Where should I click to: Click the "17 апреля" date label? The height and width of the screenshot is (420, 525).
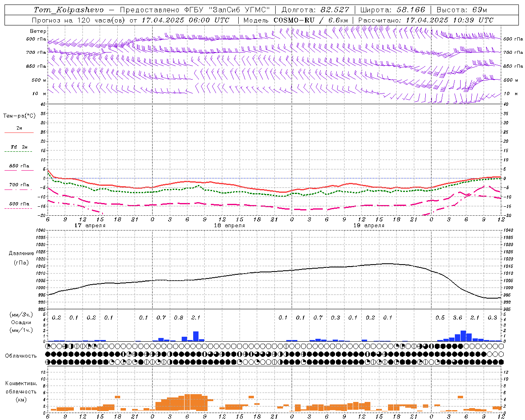[x=90, y=226]
